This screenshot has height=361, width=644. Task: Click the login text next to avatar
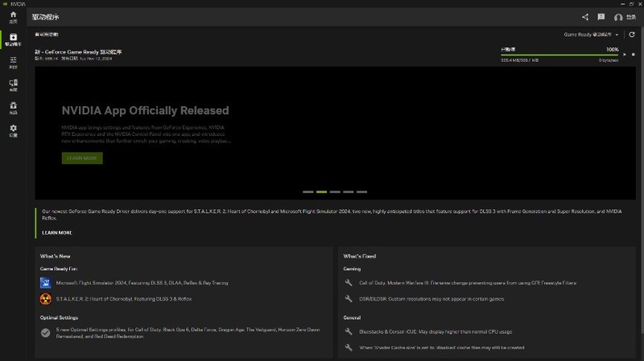(x=631, y=17)
